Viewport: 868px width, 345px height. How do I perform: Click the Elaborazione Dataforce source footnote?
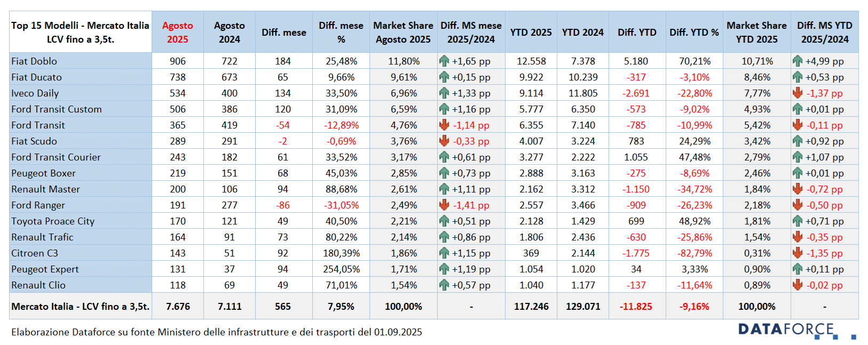(x=216, y=332)
